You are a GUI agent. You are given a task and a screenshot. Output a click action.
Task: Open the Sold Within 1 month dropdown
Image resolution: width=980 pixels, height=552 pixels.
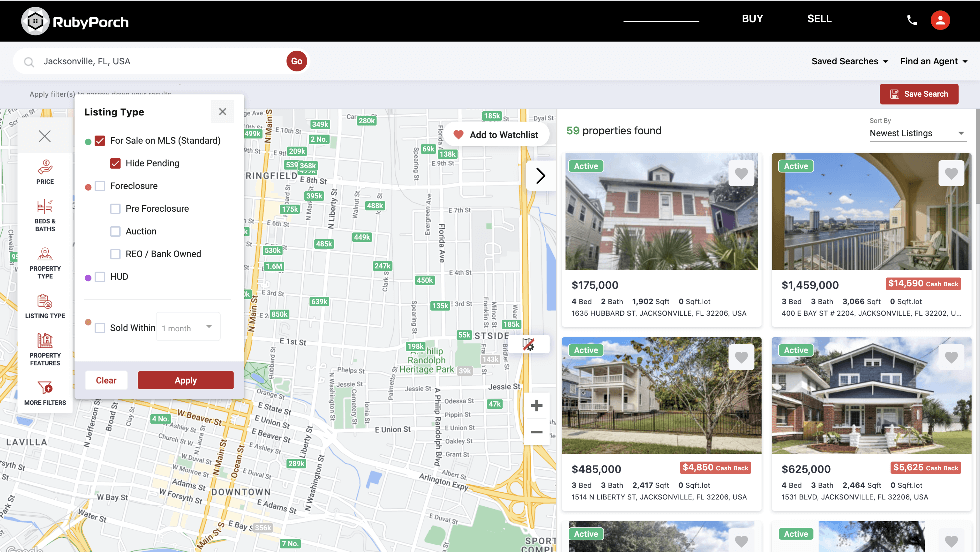point(188,327)
